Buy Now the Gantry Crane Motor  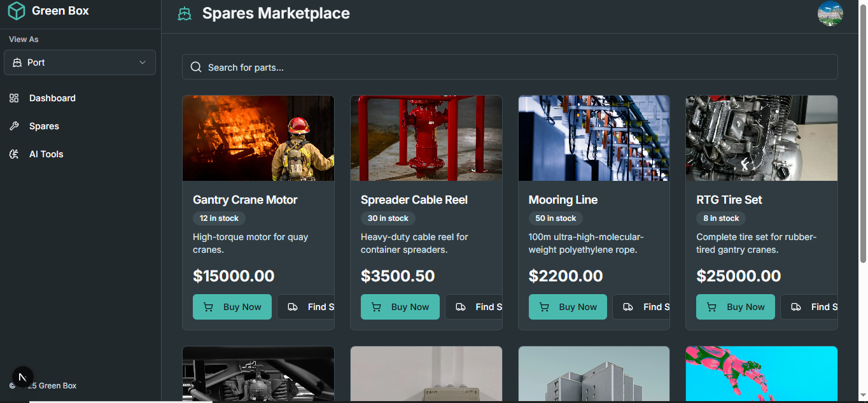tap(232, 307)
